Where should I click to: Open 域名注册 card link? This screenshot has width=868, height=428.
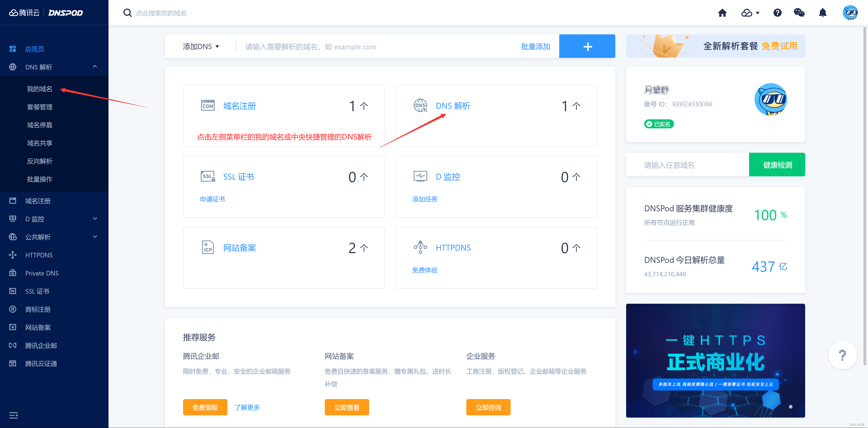click(239, 106)
